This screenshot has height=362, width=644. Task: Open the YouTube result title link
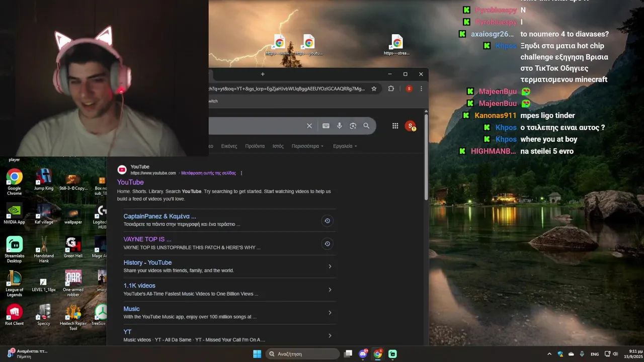[130, 182]
